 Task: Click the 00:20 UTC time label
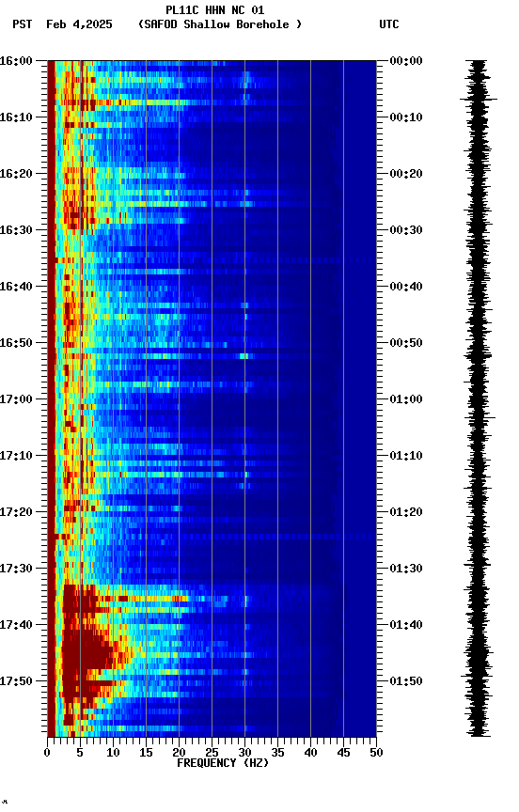(406, 174)
